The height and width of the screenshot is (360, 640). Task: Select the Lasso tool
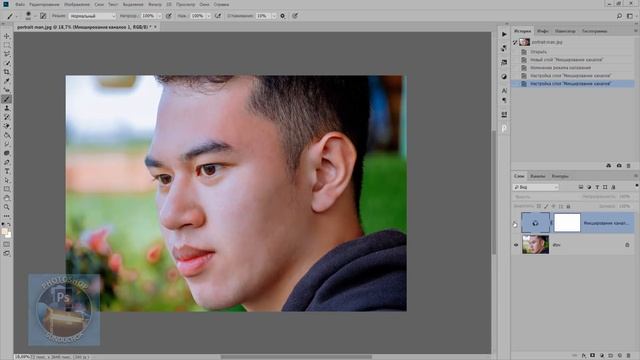coord(7,54)
